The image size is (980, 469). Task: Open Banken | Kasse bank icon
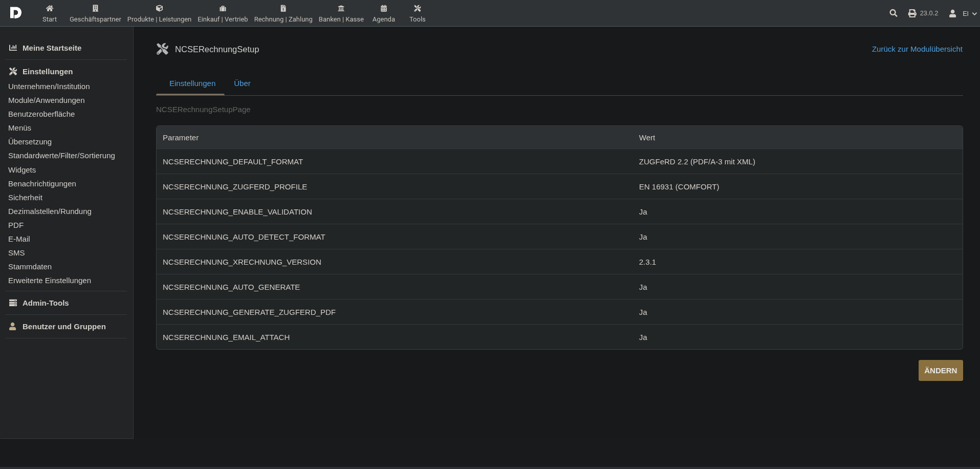point(341,9)
